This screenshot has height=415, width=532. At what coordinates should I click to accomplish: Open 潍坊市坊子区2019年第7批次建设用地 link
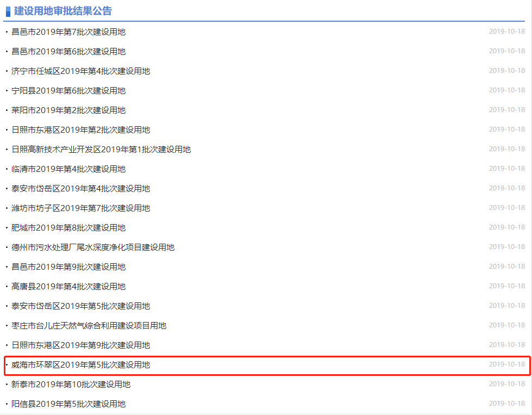coord(81,208)
